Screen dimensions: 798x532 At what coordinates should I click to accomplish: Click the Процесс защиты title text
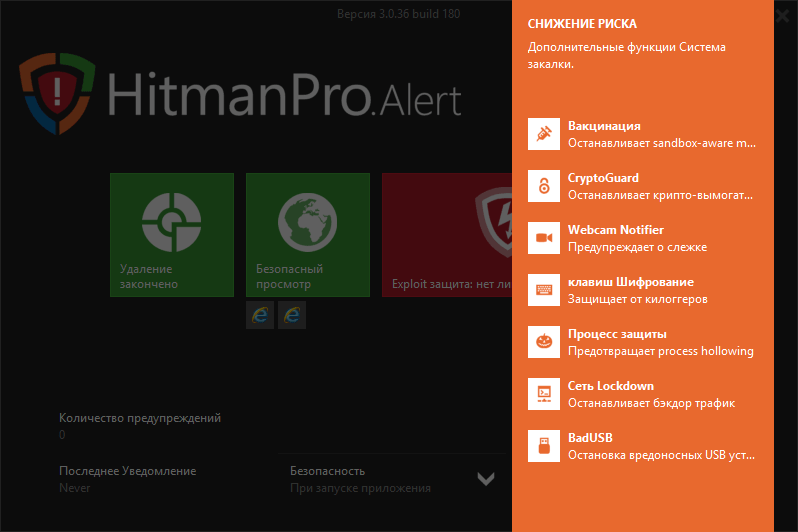(617, 333)
